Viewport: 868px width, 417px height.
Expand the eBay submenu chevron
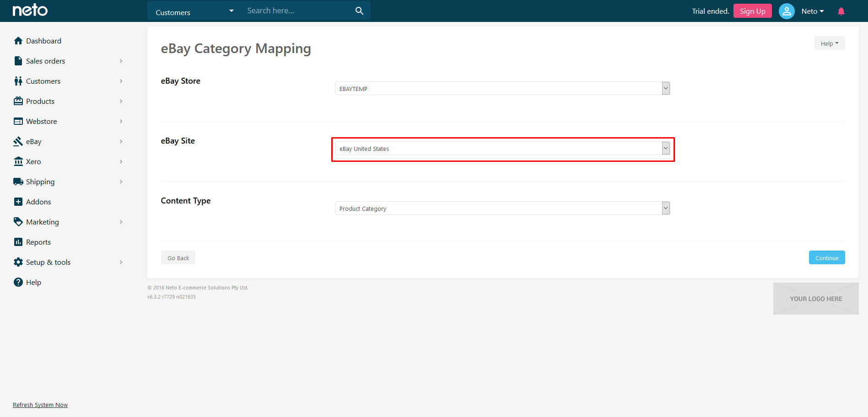[121, 141]
